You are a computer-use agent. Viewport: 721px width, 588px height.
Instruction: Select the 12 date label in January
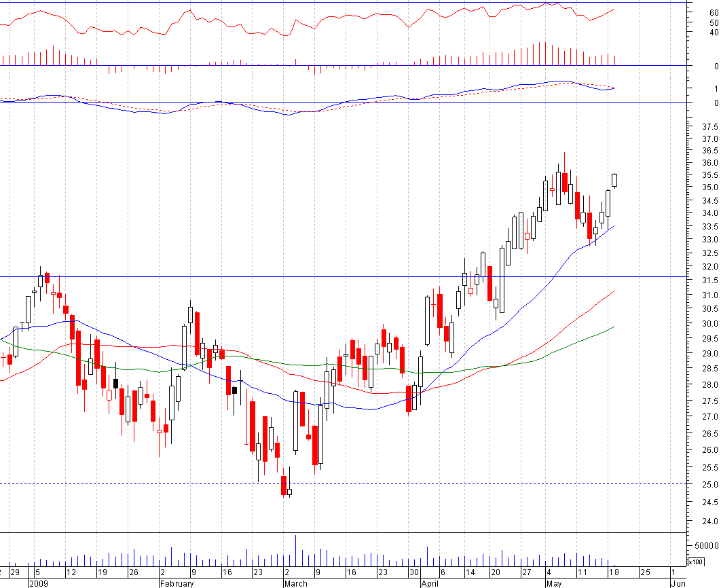coord(71,572)
